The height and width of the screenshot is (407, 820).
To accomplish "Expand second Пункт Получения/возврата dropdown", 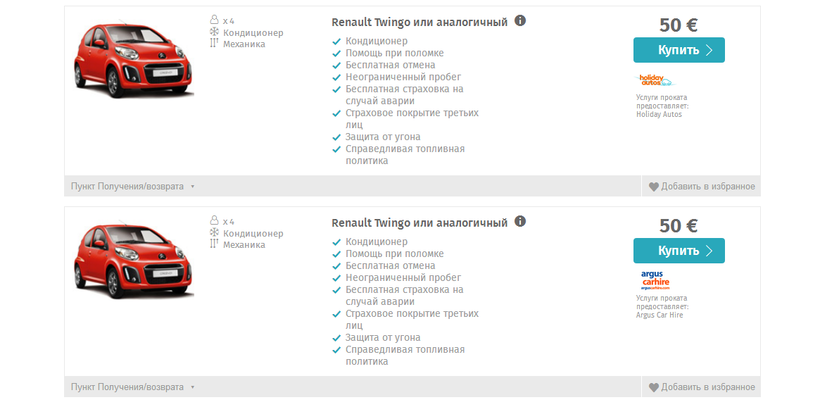I will [x=132, y=387].
